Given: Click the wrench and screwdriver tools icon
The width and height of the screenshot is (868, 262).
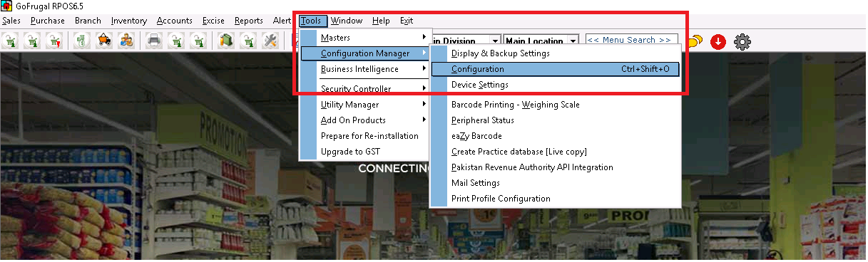Looking at the screenshot, I should click(270, 41).
